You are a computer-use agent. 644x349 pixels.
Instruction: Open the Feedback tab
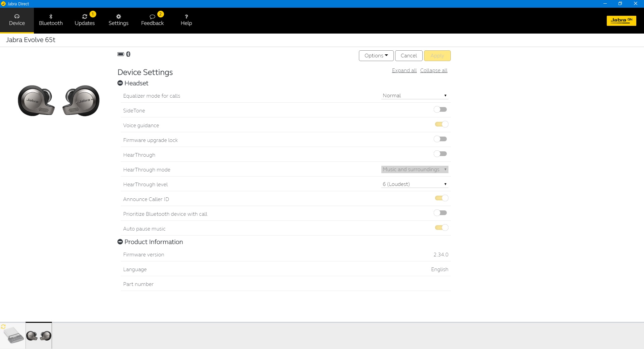click(x=152, y=20)
